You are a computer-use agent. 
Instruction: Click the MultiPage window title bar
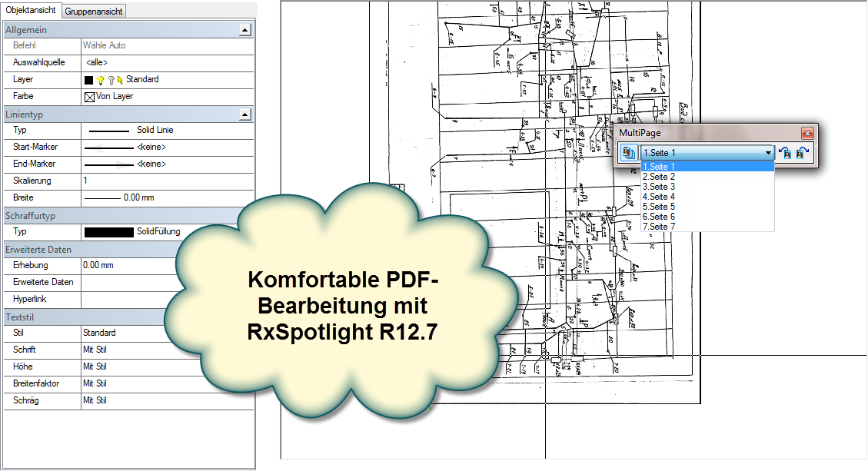pos(709,133)
